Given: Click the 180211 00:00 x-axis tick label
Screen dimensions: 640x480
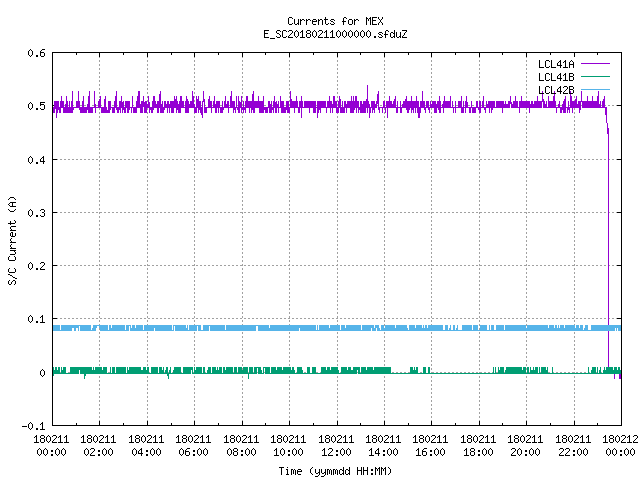Looking at the screenshot, I should click(x=51, y=446).
